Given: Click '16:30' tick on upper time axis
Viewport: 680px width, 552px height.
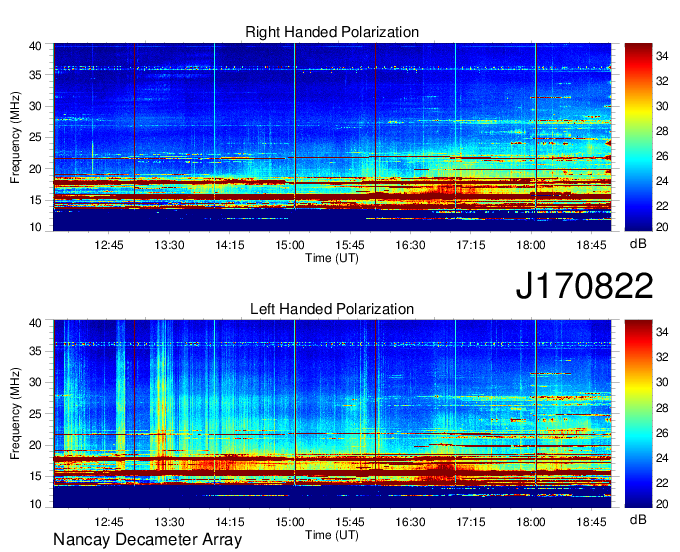Looking at the screenshot, I should click(410, 245).
